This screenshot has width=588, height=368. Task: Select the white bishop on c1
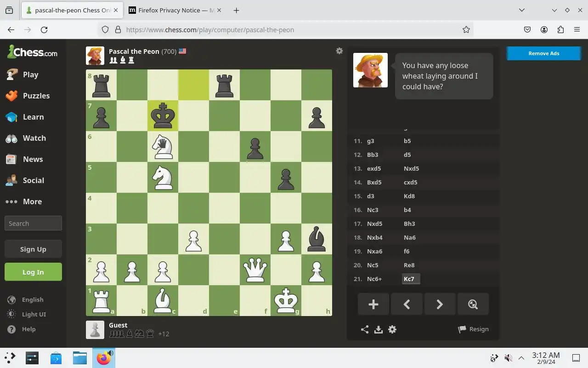click(163, 300)
